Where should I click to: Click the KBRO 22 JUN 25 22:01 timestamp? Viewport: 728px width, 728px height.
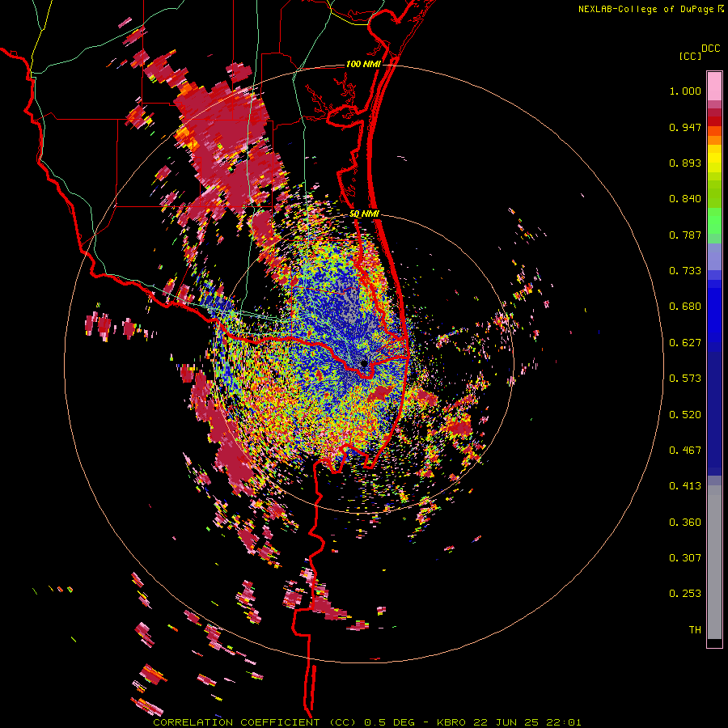click(509, 722)
